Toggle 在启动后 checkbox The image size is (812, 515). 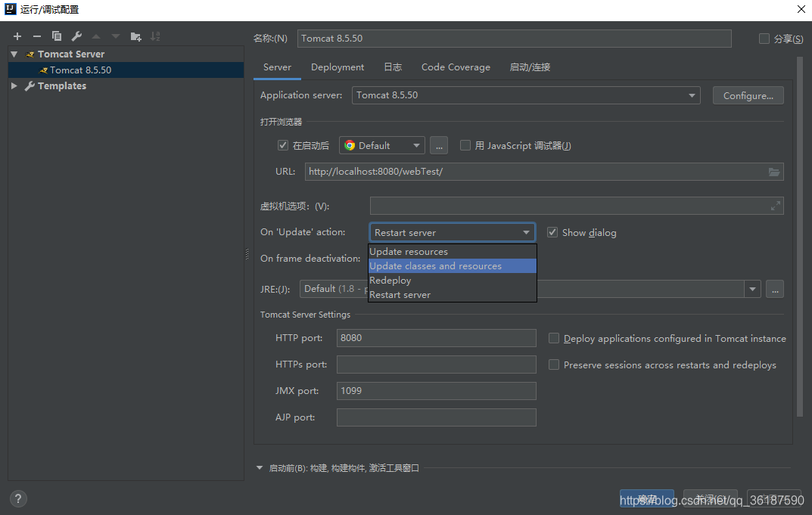point(283,145)
